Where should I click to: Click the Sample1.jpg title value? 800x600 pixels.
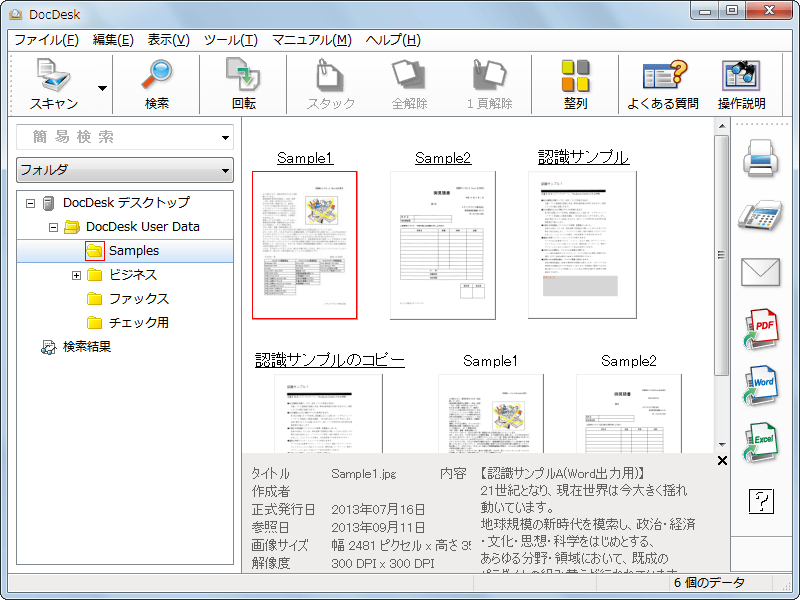point(364,474)
